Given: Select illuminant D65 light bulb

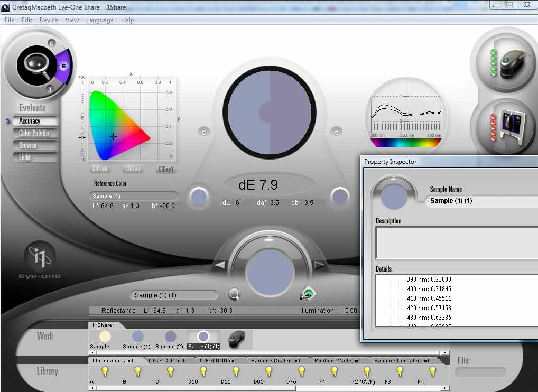Looking at the screenshot, I should (x=268, y=371).
